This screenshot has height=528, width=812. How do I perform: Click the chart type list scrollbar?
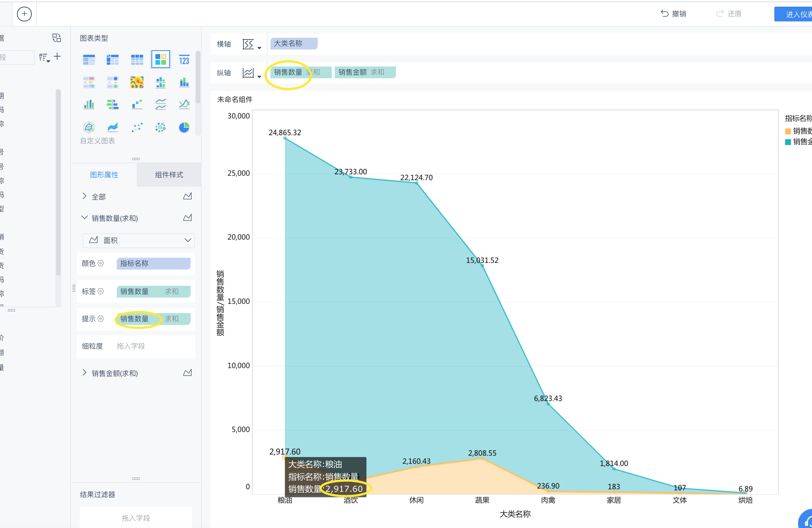coord(198,78)
